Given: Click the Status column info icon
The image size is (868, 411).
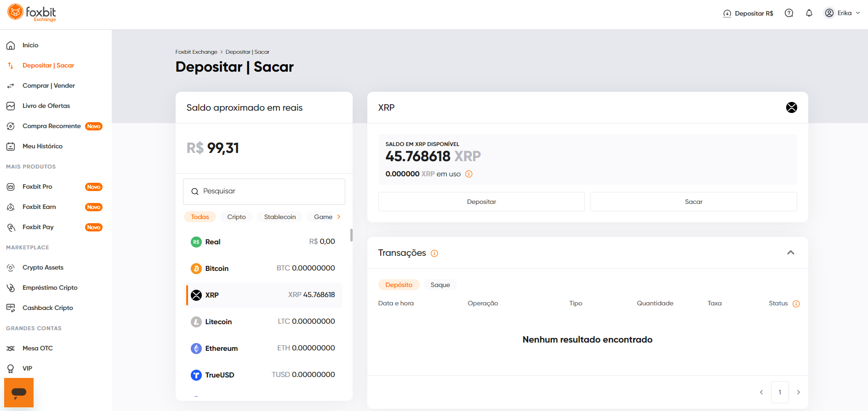Looking at the screenshot, I should (796, 304).
